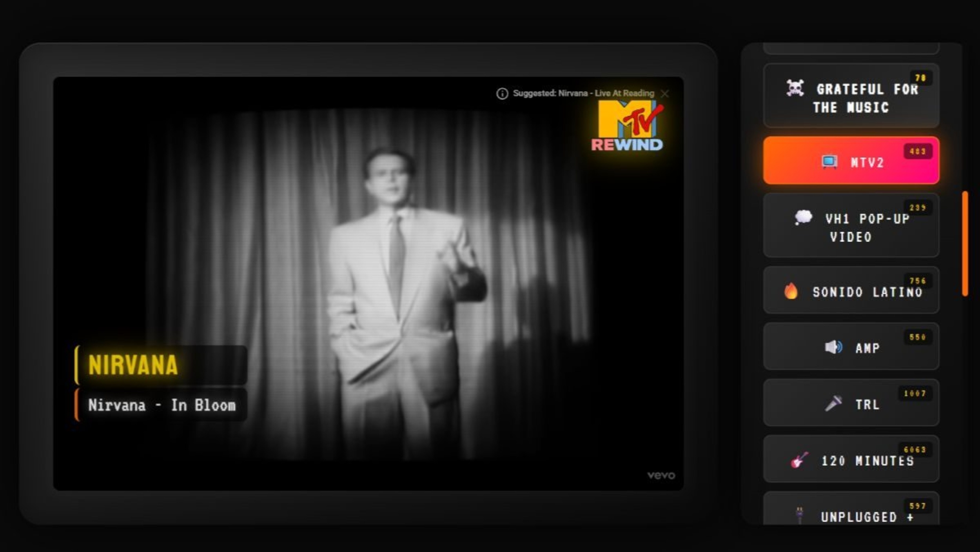Screen dimensions: 980x552
Task: Click the thought-bubble icon for VH1 Pop-Up Video
Action: 803,218
